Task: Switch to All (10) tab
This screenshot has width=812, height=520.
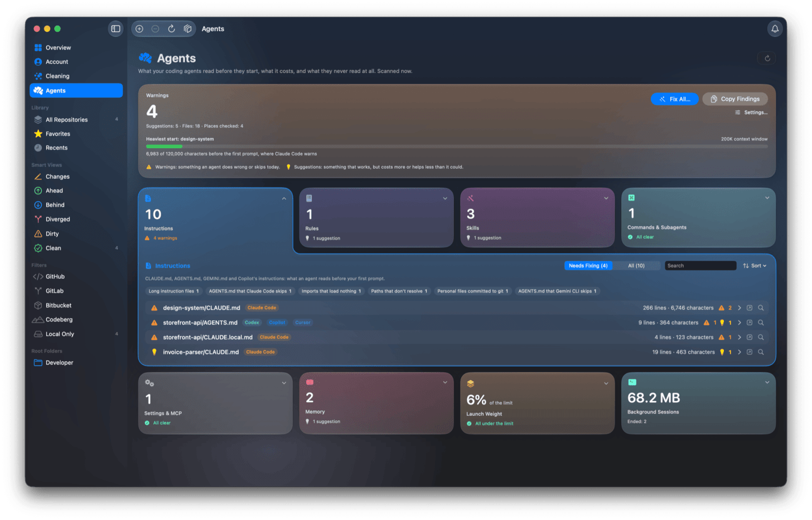Action: pyautogui.click(x=636, y=266)
